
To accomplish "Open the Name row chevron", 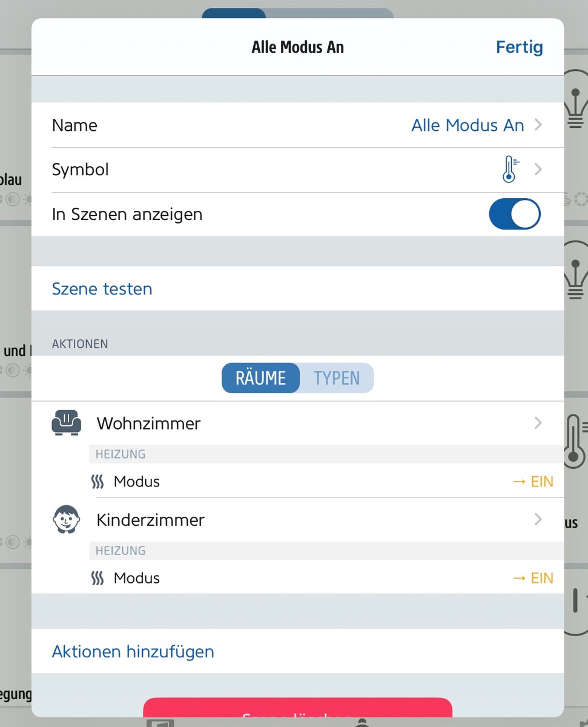I will [x=538, y=125].
